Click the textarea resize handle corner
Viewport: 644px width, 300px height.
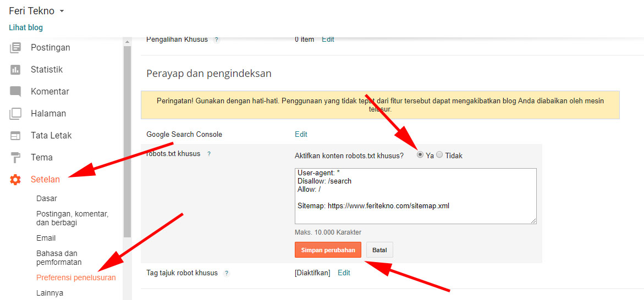(533, 221)
